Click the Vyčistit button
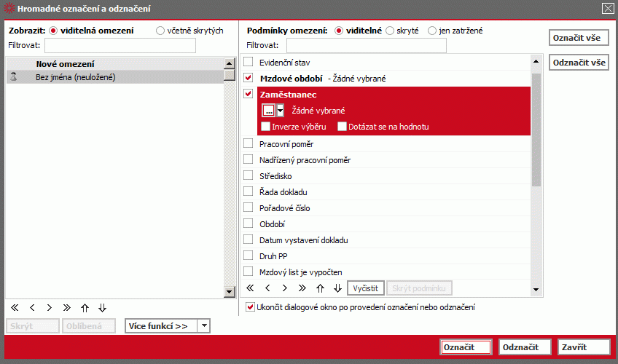 [x=365, y=288]
